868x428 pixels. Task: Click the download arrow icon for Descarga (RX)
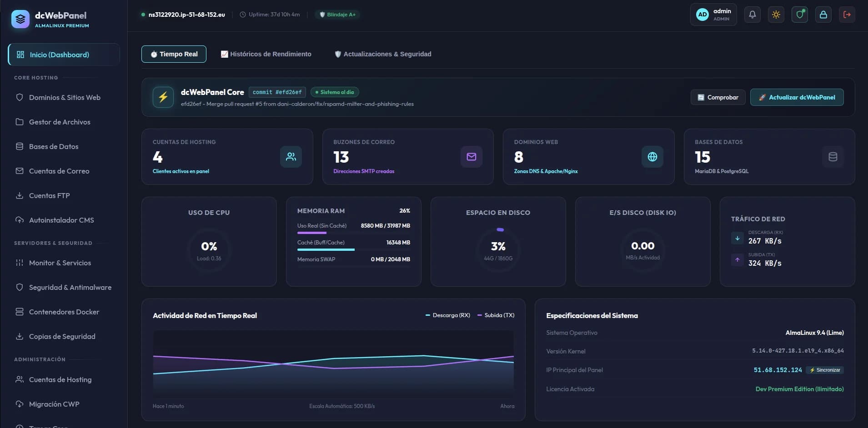click(738, 238)
